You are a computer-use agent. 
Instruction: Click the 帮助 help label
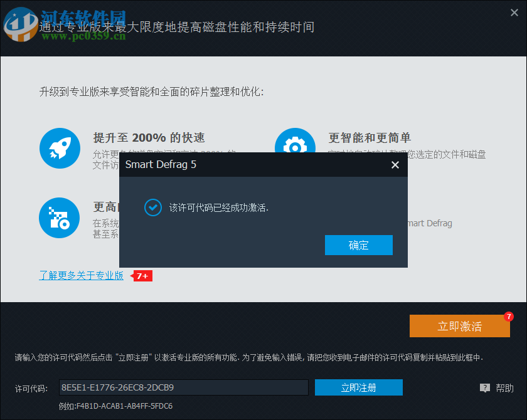pos(505,387)
